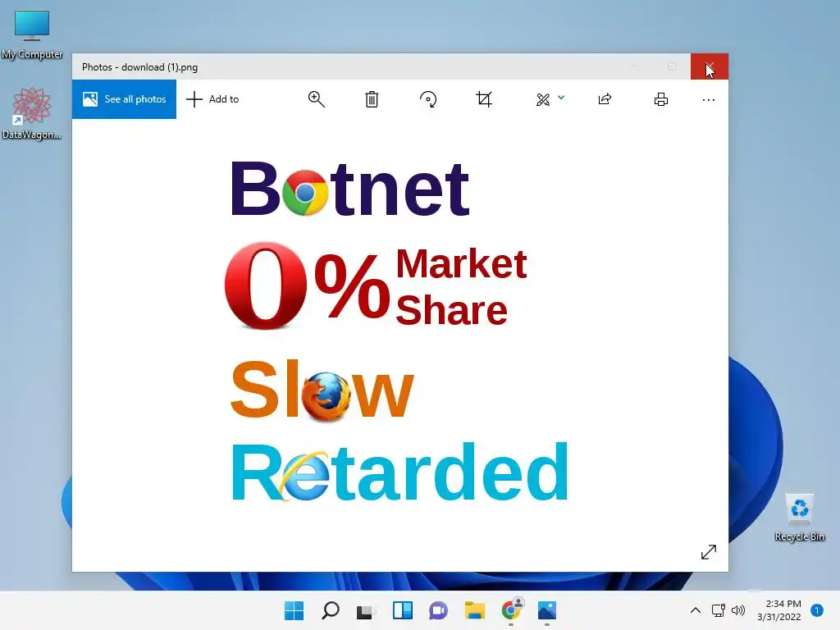840x630 pixels.
Task: Maximize the Photos window
Action: point(672,66)
